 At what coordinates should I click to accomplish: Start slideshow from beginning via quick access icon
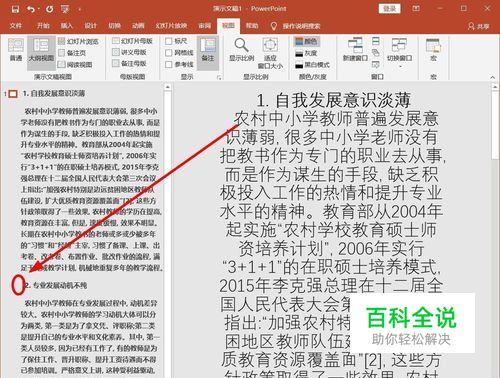(65, 9)
